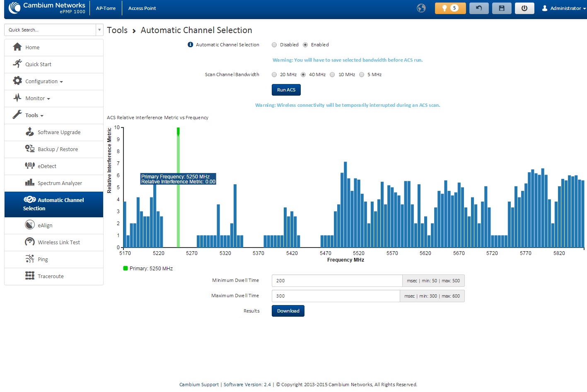Open the Spectrum Analyzer tool

[x=60, y=183]
